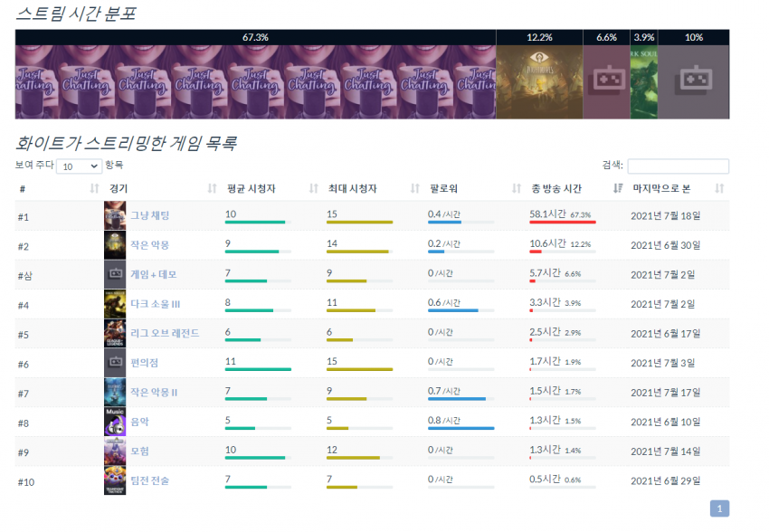This screenshot has height=532, width=769.
Task: Click 2021년 7월 14일 date cell
Action: (x=666, y=451)
